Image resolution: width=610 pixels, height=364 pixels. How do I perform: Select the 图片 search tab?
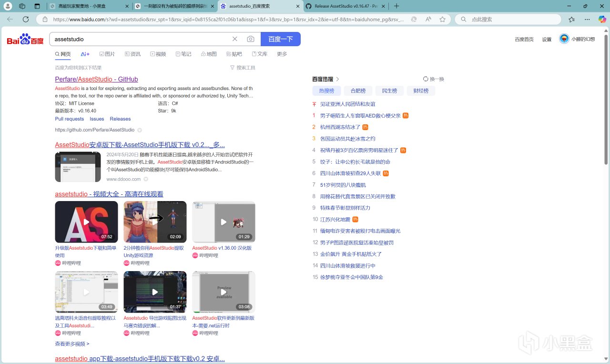point(107,54)
